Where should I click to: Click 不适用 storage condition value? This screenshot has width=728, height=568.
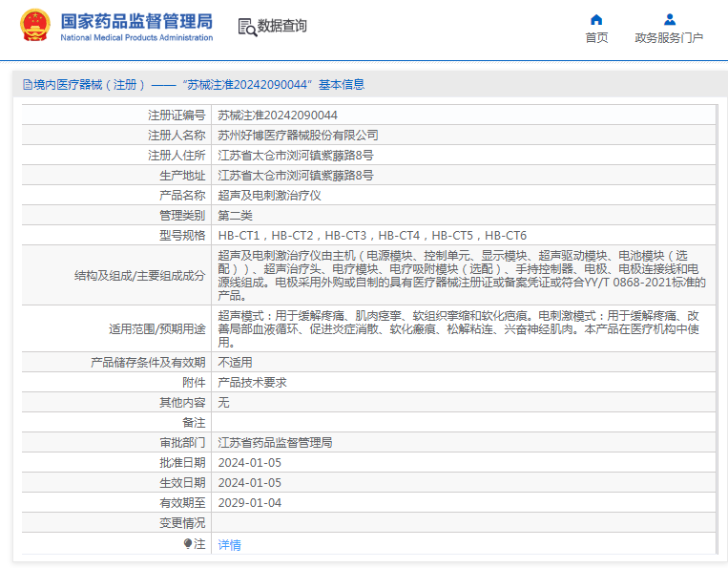coord(235,362)
